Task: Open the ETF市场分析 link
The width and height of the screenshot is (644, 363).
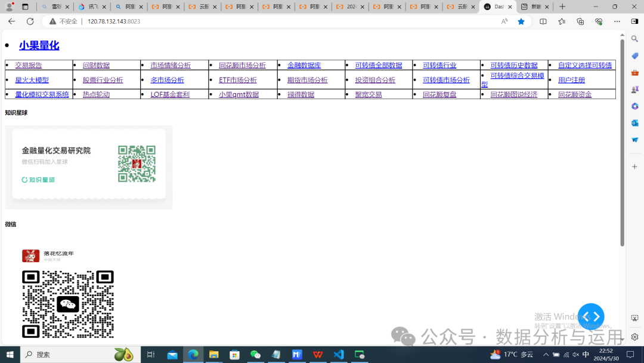Action: click(x=238, y=80)
